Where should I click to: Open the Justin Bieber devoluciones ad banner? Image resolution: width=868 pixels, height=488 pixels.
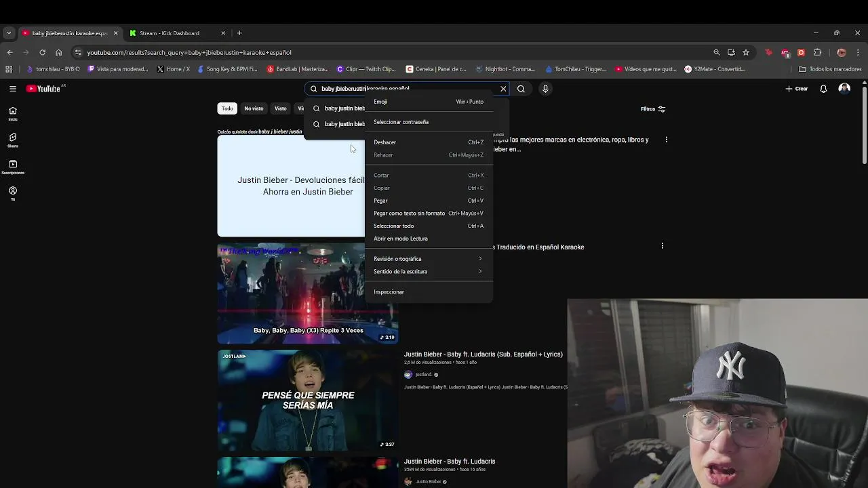pos(291,186)
